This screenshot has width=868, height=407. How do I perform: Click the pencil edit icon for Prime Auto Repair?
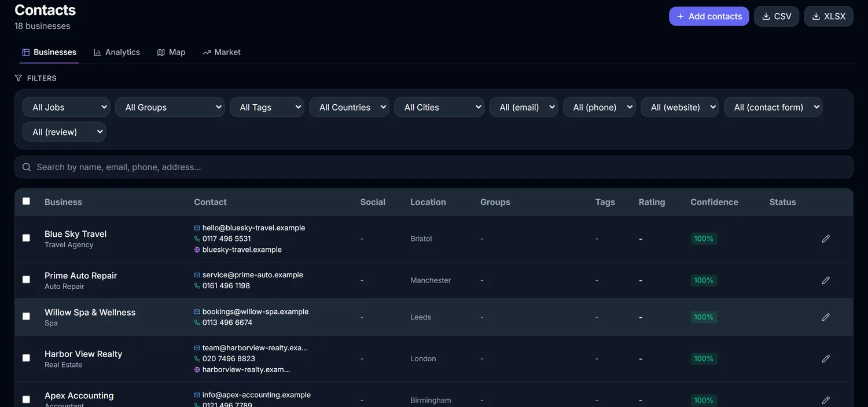click(826, 280)
